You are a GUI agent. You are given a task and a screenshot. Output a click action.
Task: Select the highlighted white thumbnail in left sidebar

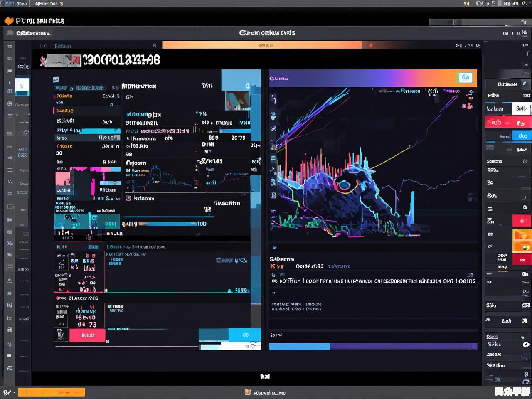[22, 86]
